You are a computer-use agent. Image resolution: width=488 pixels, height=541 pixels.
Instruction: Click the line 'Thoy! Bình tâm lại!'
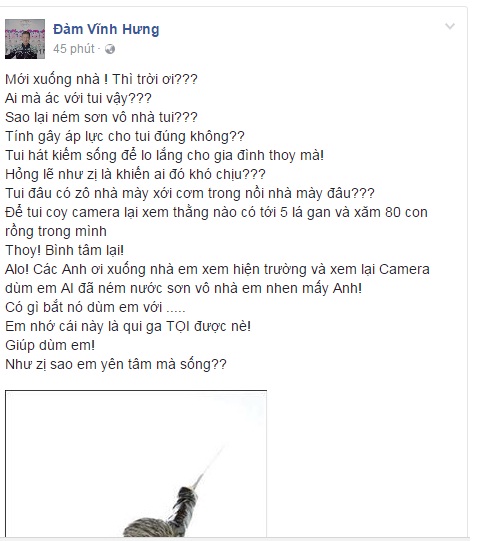coord(65,250)
